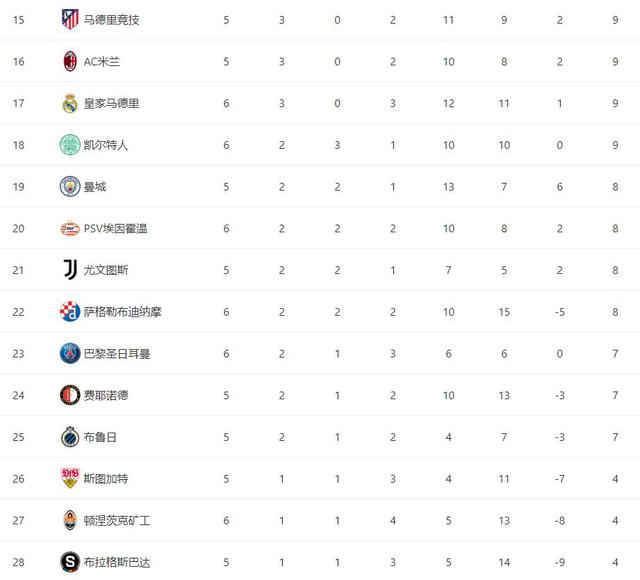Click the PSV Eindhoven crest
This screenshot has height=580, width=640.
coord(69,228)
